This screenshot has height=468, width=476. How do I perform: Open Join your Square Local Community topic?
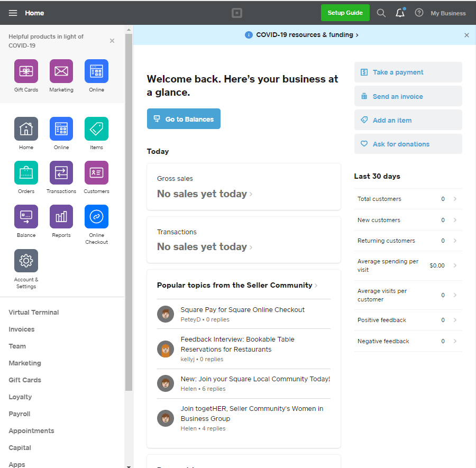tap(255, 379)
